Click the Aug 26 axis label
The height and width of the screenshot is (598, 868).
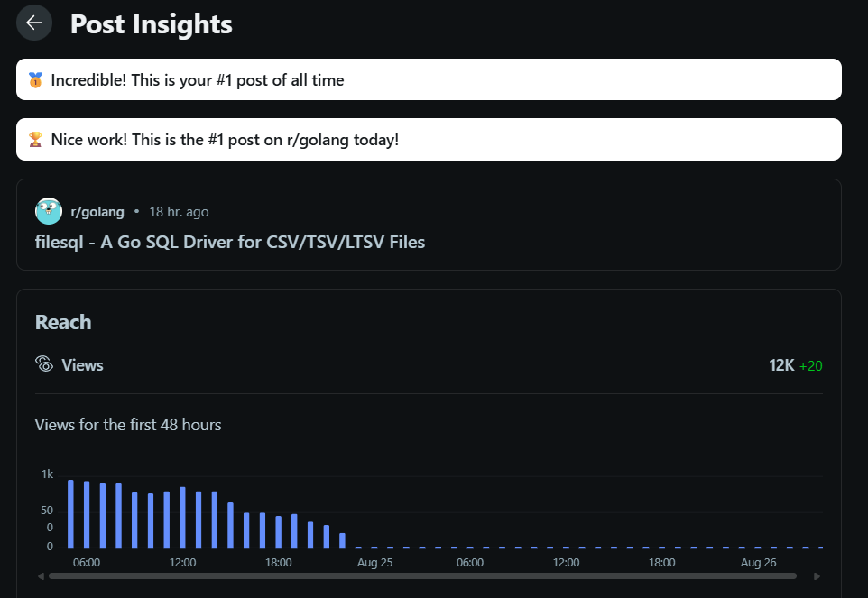(x=758, y=562)
